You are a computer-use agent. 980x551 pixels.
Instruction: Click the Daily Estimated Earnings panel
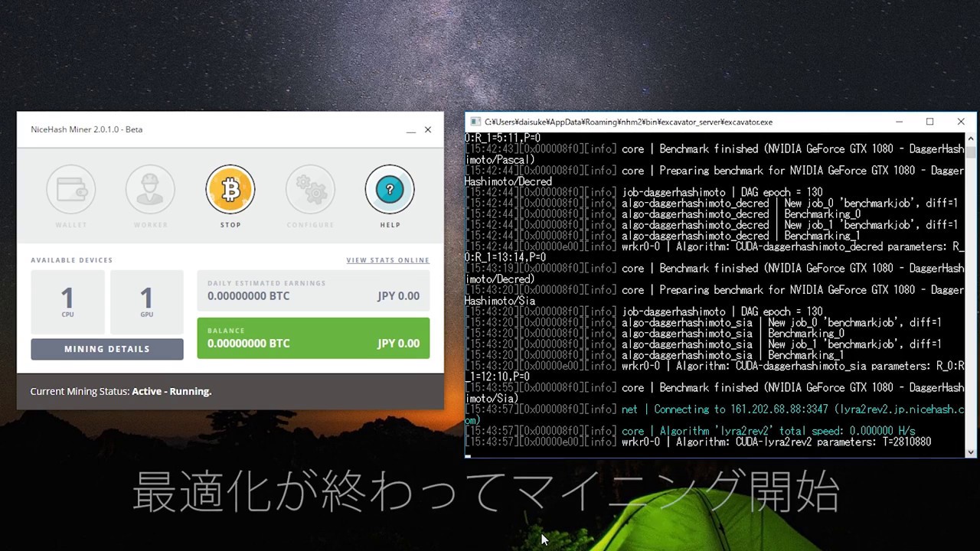(314, 291)
